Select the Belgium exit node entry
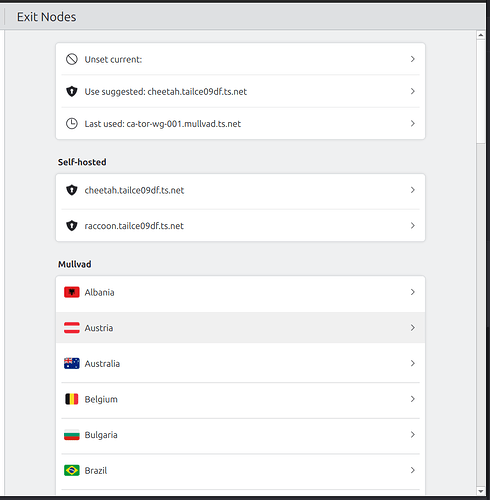 pos(240,399)
